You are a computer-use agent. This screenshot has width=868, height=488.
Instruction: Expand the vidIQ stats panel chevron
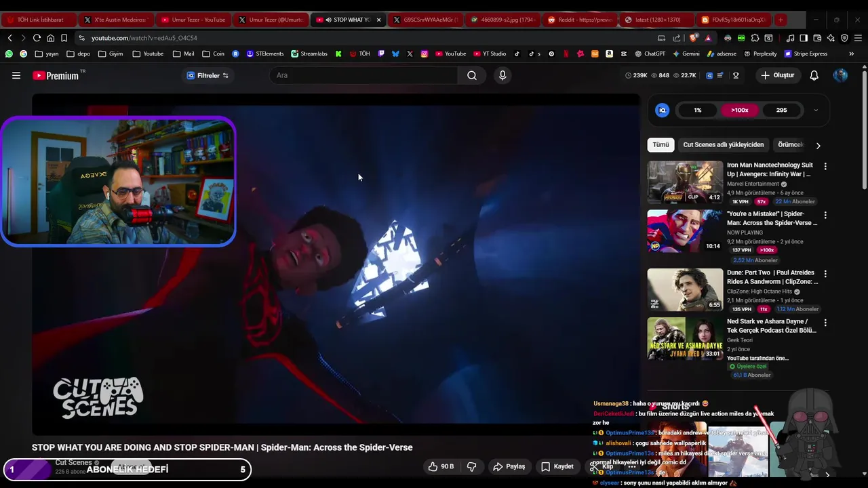tap(816, 110)
